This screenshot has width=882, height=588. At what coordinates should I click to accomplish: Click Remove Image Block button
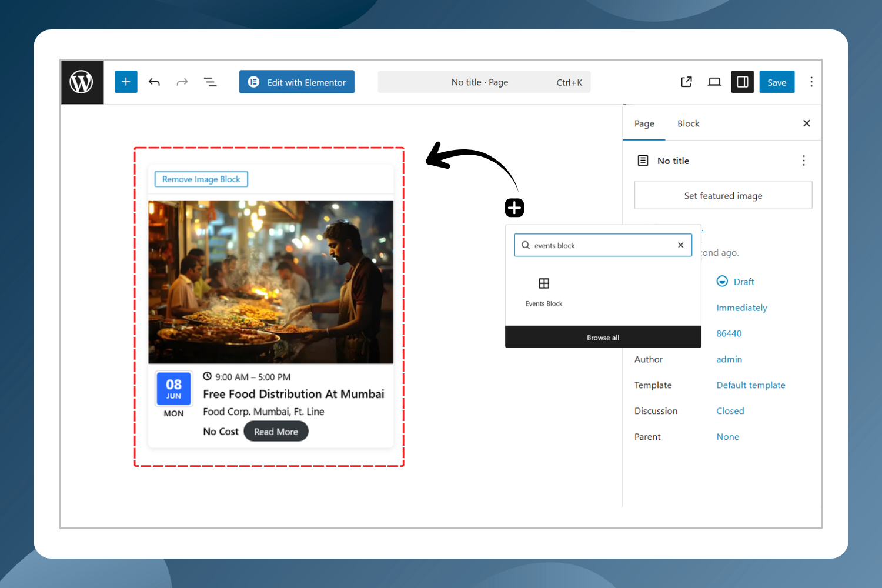click(x=201, y=179)
